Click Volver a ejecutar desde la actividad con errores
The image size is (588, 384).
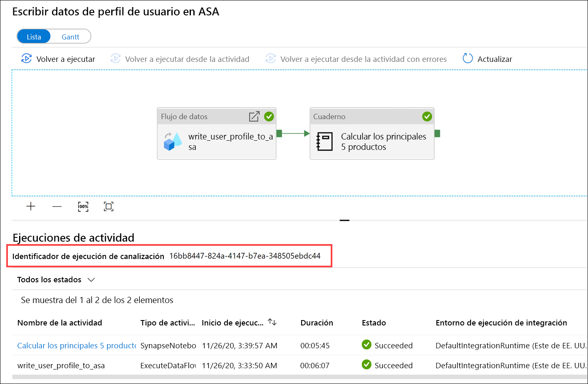point(356,59)
